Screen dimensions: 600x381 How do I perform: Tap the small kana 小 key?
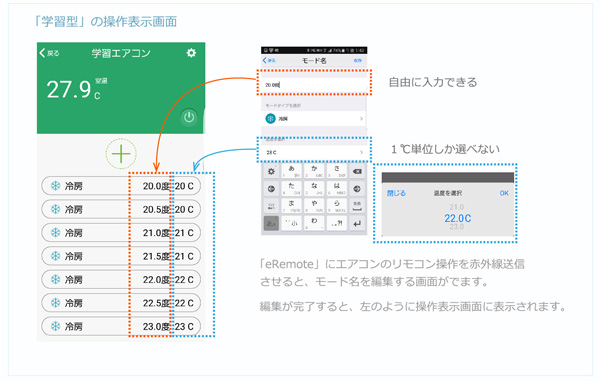(x=292, y=223)
